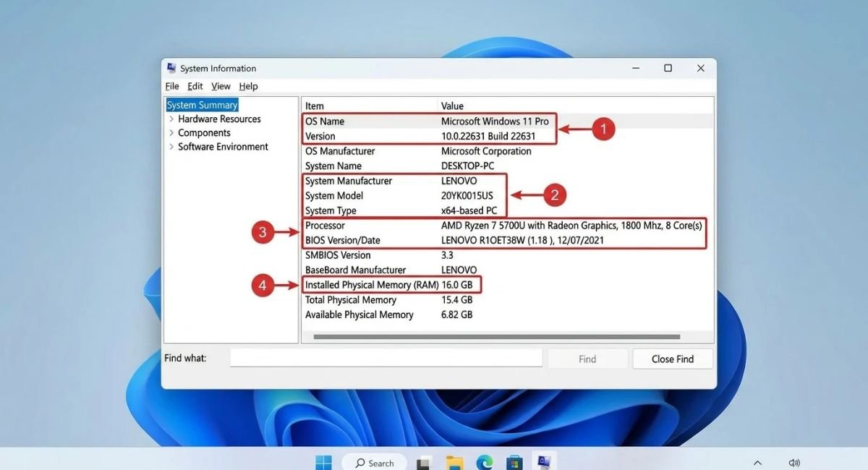868x470 pixels.
Task: Open the Windows Start menu
Action: [x=323, y=462]
